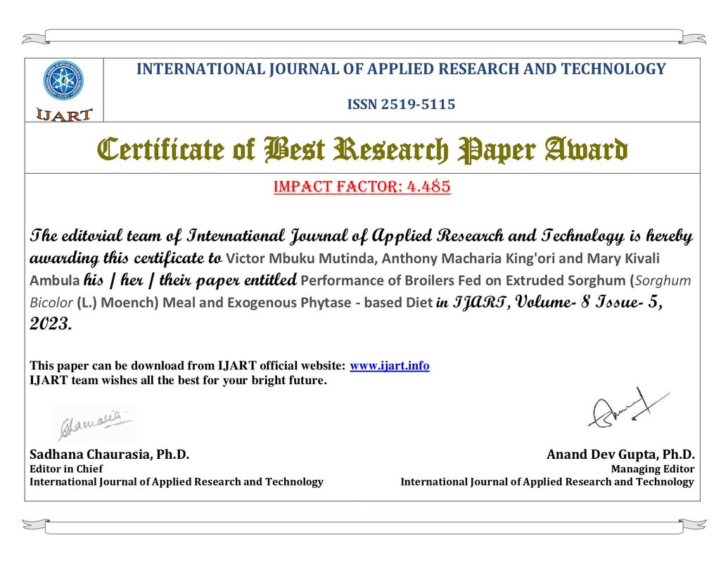728x563 pixels.
Task: Click the Editor in Chief title
Action: [x=66, y=469]
